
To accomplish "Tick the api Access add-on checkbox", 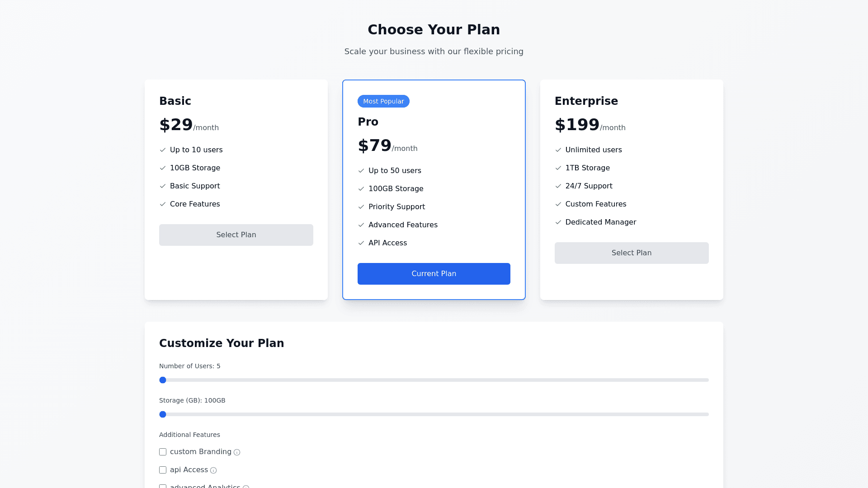I will coord(163,470).
